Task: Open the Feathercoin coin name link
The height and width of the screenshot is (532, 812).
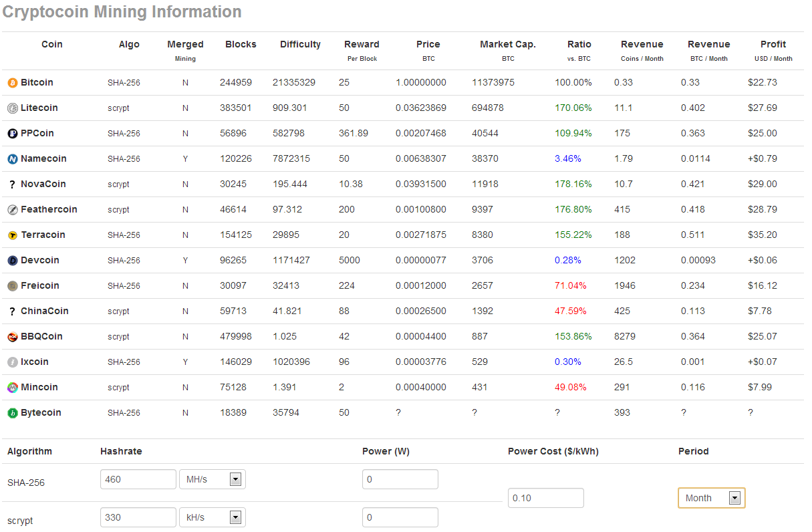Action: click(x=49, y=209)
